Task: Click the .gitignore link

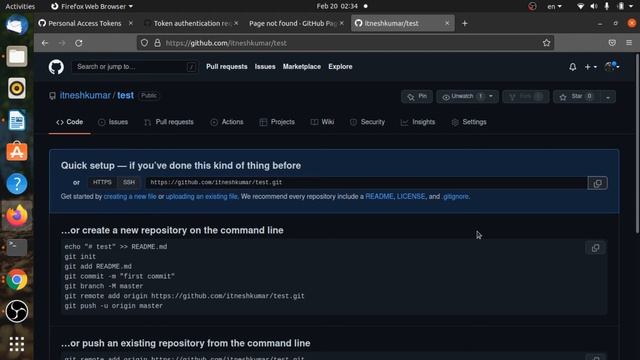Action: [456, 196]
